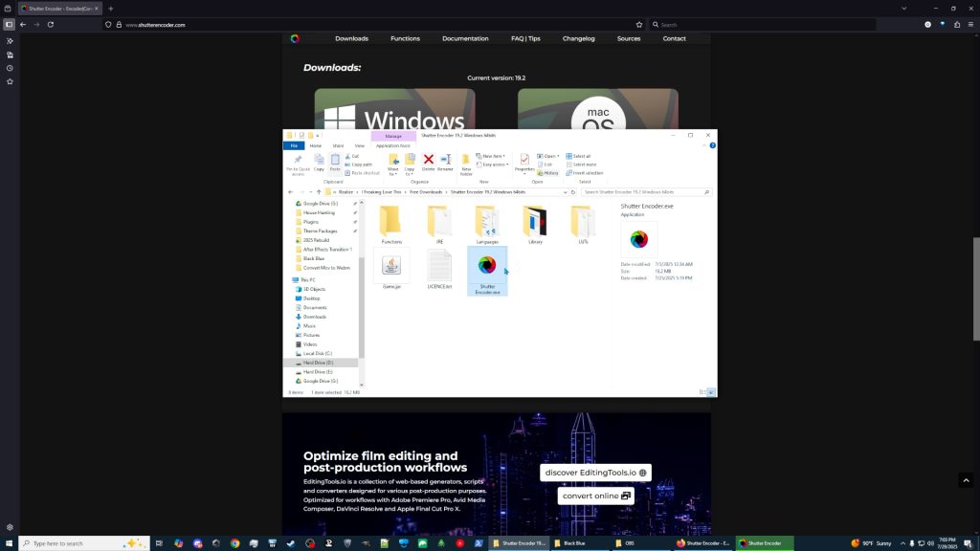Open the Properties dropdown in ribbon
This screenshot has width=980, height=551.
click(524, 165)
